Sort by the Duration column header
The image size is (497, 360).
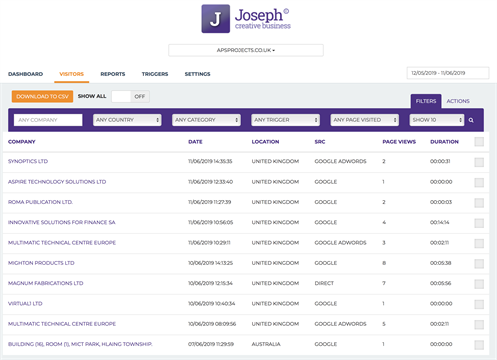[x=444, y=142]
